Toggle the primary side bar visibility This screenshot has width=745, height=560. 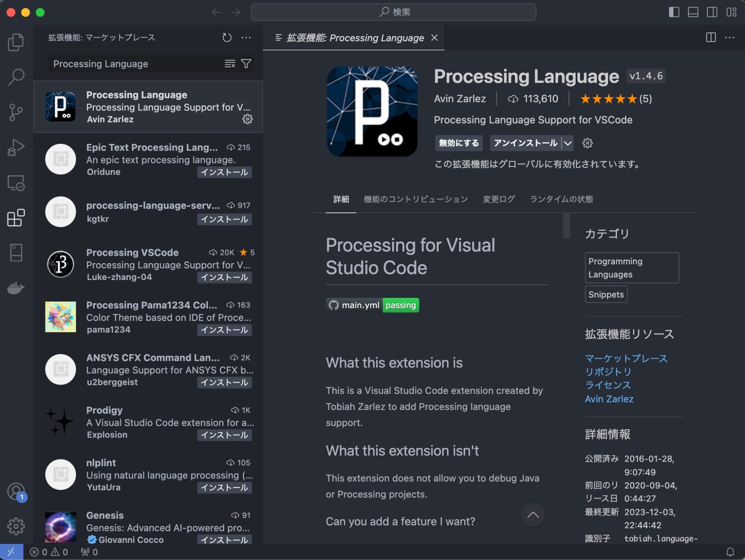[674, 12]
